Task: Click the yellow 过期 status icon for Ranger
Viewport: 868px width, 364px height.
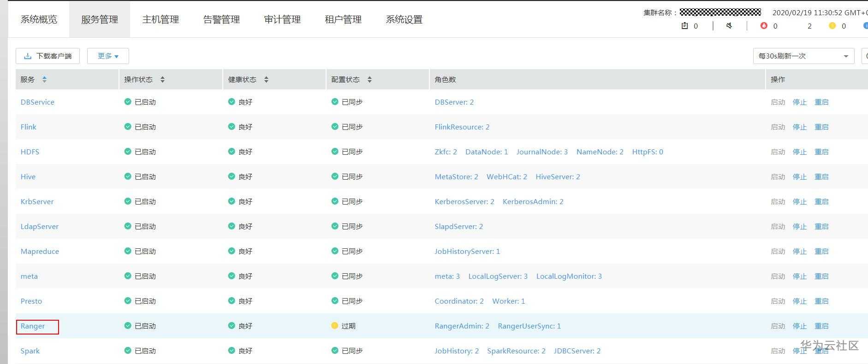Action: [x=335, y=326]
